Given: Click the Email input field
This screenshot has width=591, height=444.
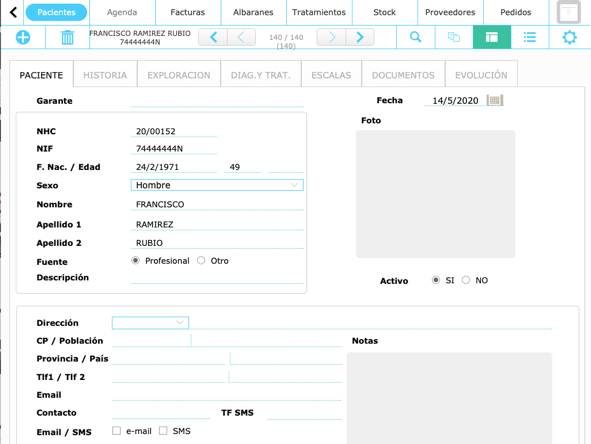Looking at the screenshot, I should (227, 395).
